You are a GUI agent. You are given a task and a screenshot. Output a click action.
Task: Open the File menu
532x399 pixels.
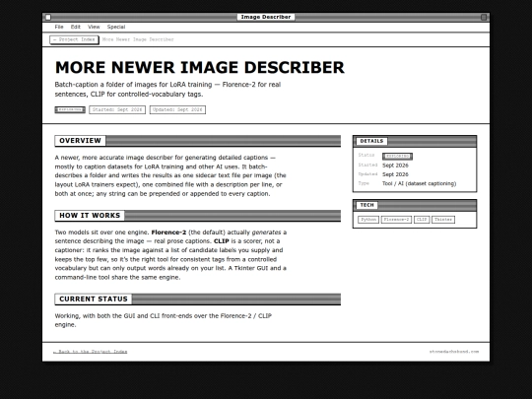[x=59, y=27]
